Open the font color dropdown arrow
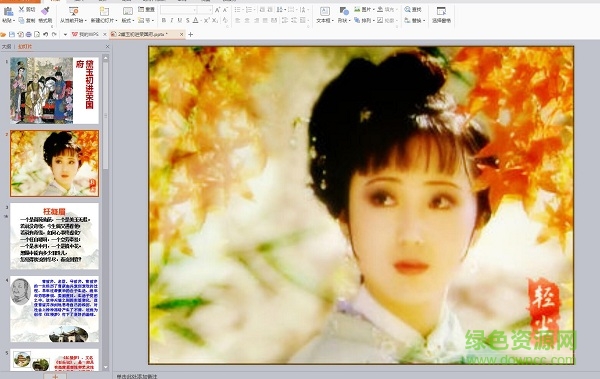Screen dimensions: 600x379 click(x=201, y=21)
